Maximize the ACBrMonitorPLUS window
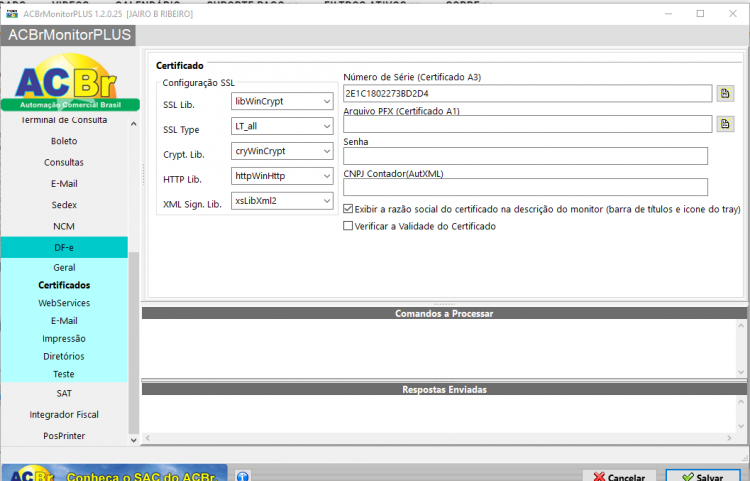Viewport: 750px width, 481px height. 700,14
